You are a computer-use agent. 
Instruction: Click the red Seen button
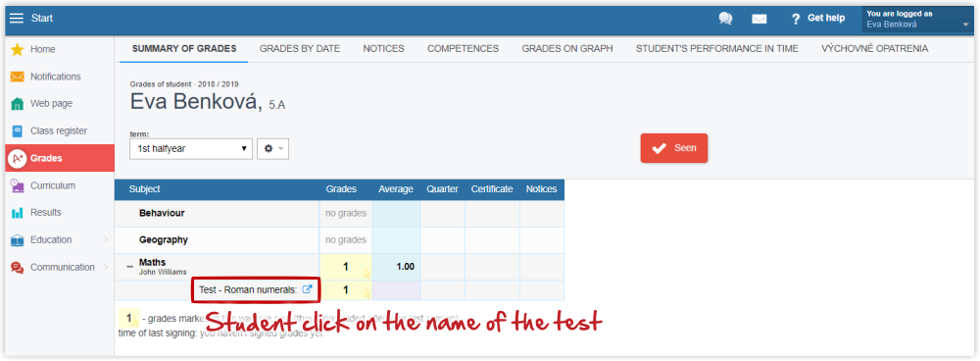click(674, 148)
